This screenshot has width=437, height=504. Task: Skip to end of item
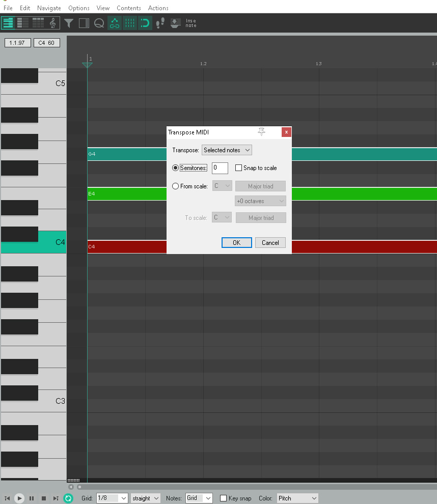tap(56, 498)
